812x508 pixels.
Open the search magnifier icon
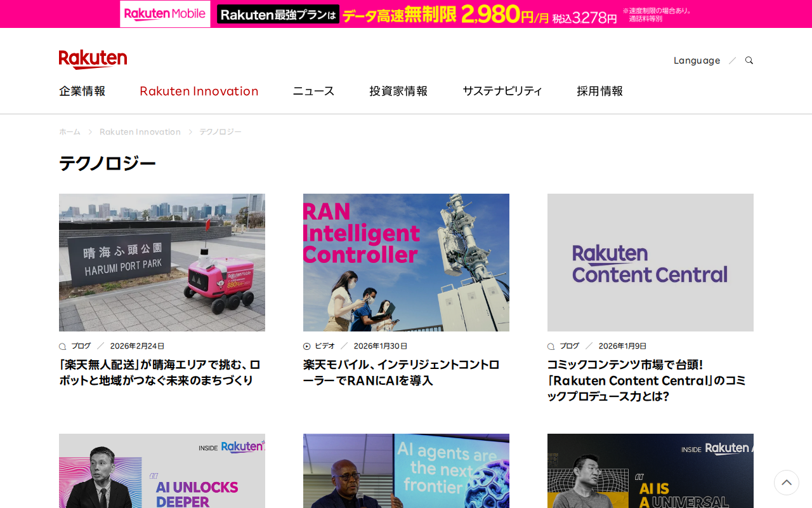(x=749, y=60)
